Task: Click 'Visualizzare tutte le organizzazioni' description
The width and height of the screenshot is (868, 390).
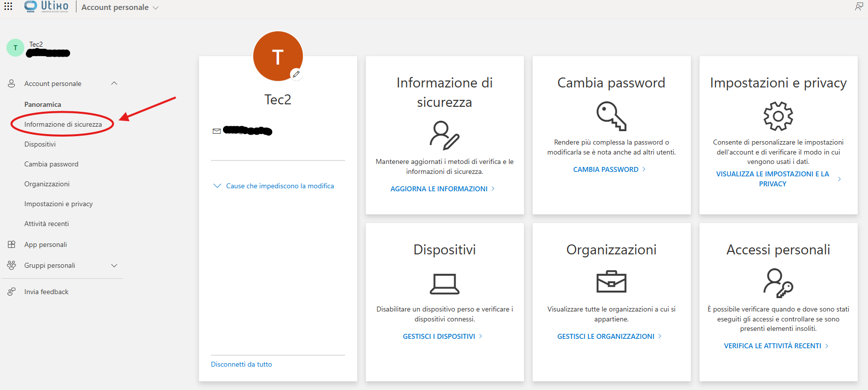Action: pos(611,314)
